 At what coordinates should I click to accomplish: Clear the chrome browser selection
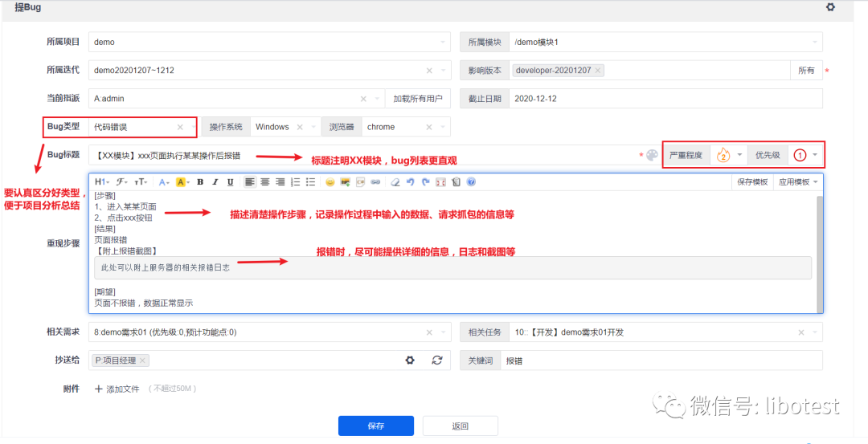coord(429,127)
